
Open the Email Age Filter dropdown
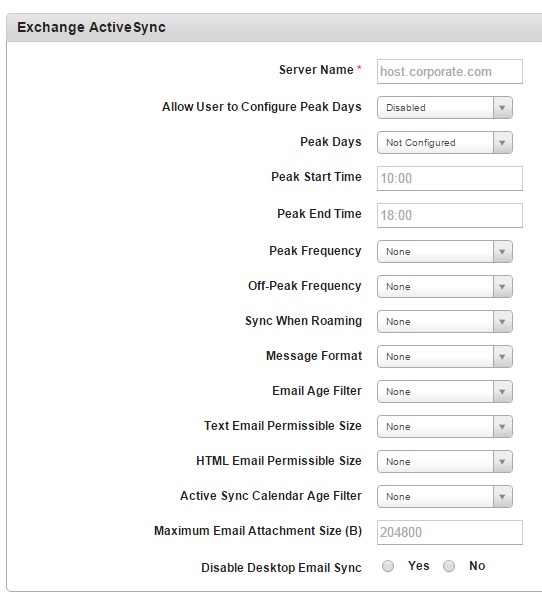pos(445,392)
